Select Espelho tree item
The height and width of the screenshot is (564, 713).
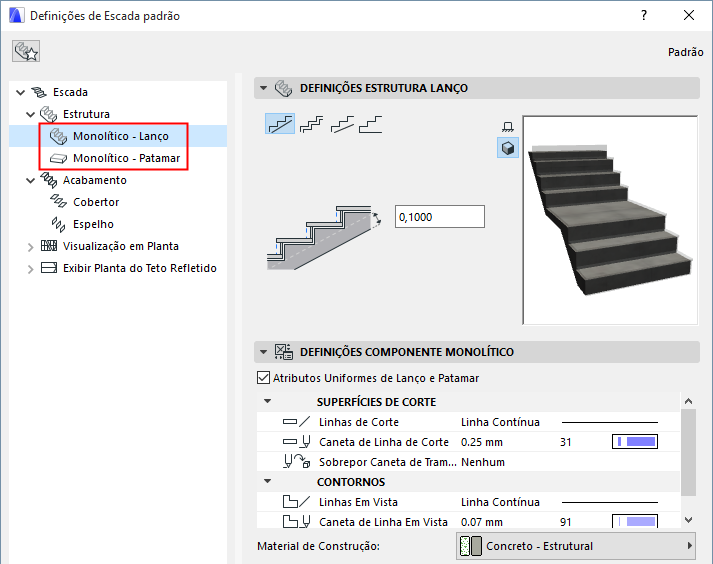[93, 224]
